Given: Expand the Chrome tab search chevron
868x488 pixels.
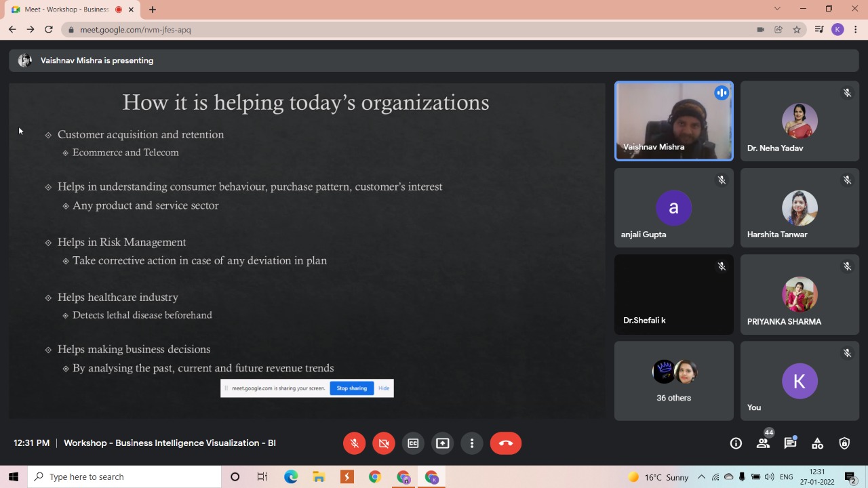Looking at the screenshot, I should point(777,9).
